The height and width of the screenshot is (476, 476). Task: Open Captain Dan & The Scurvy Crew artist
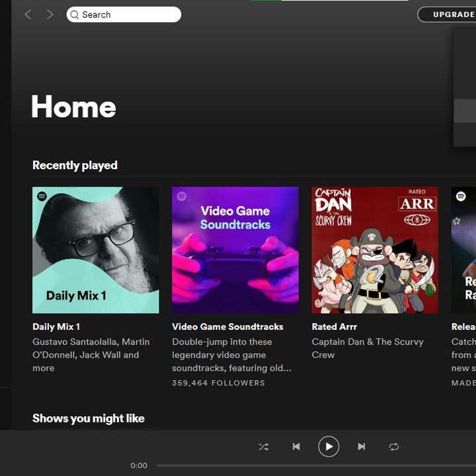pos(368,348)
